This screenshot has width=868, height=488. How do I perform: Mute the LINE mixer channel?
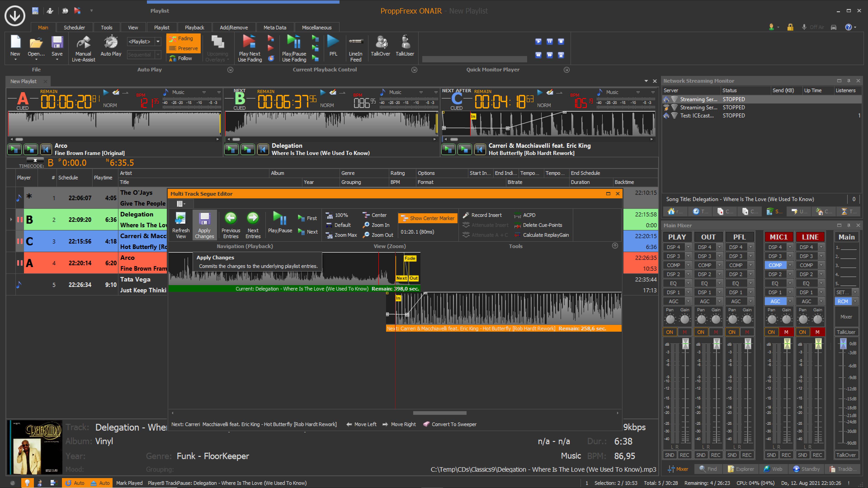click(817, 332)
